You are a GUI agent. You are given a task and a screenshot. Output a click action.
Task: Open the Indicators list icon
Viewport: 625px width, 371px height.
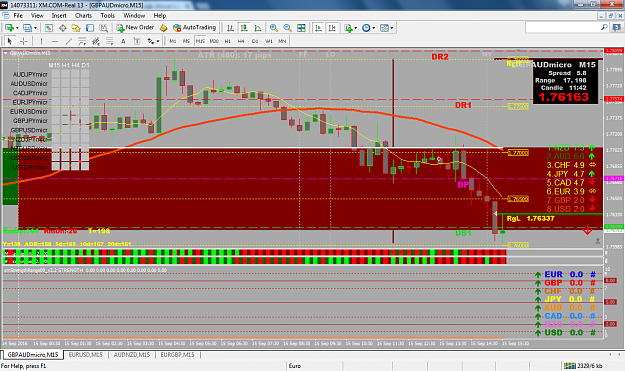348,28
